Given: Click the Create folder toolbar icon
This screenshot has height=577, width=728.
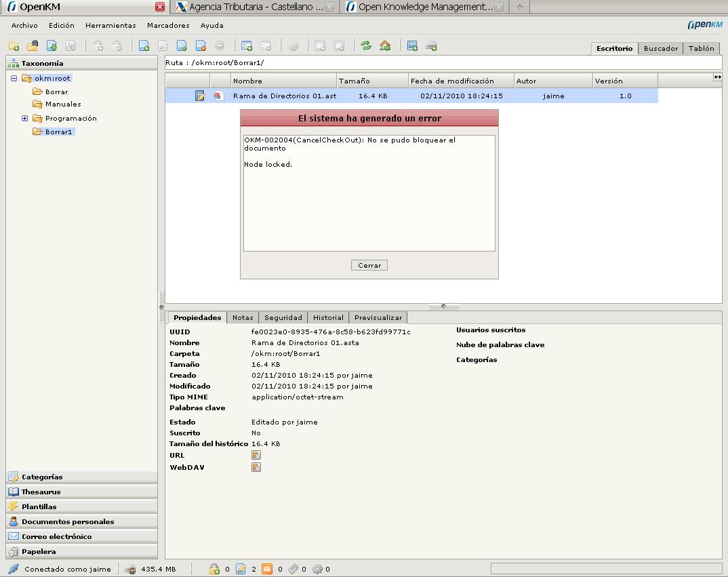Looking at the screenshot, I should pyautogui.click(x=14, y=46).
